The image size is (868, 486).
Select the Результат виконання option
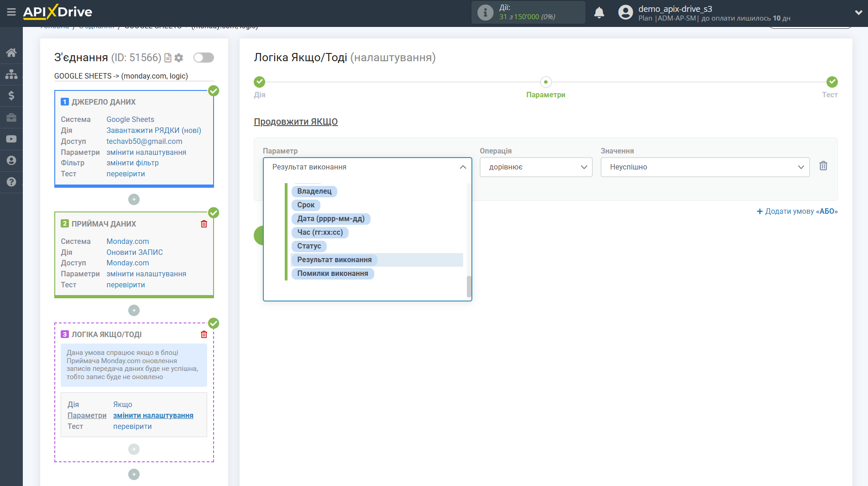coord(377,260)
